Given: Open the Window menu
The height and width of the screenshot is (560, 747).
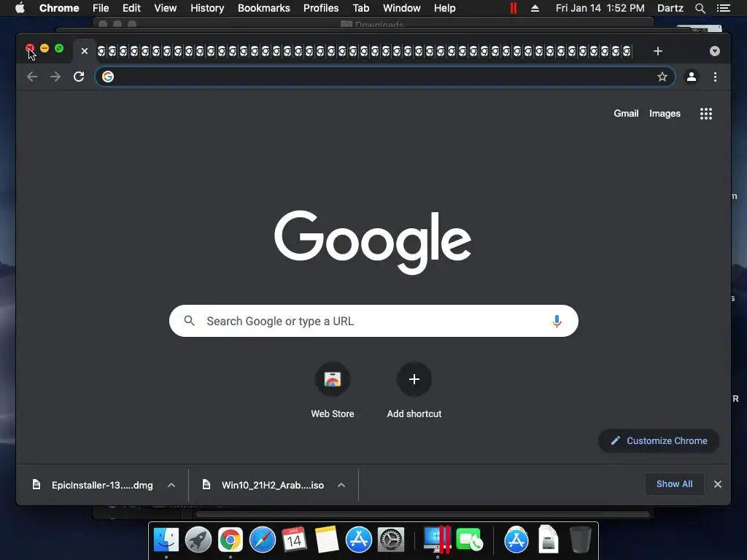Looking at the screenshot, I should click(x=402, y=8).
